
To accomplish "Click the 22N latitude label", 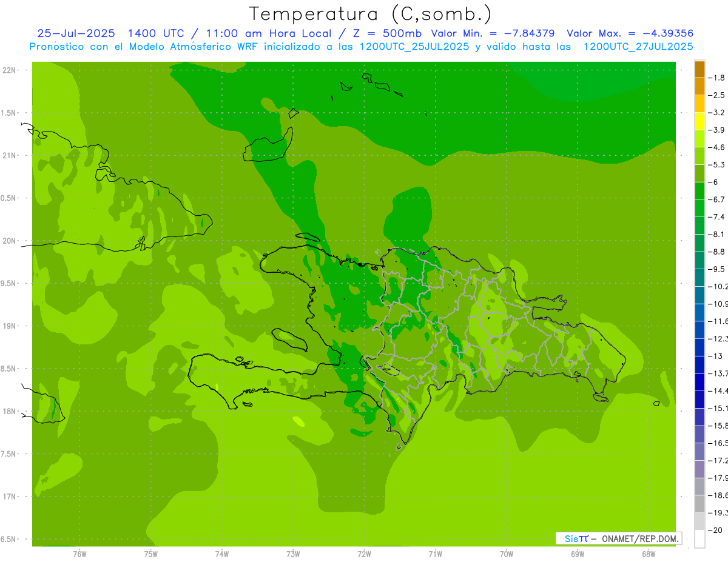I will (9, 70).
